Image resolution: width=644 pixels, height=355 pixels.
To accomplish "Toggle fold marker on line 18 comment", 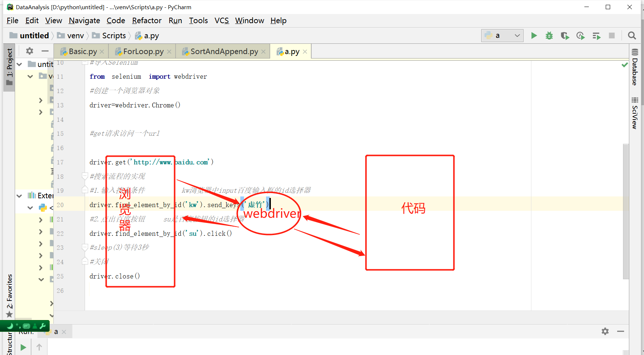I will (x=85, y=176).
